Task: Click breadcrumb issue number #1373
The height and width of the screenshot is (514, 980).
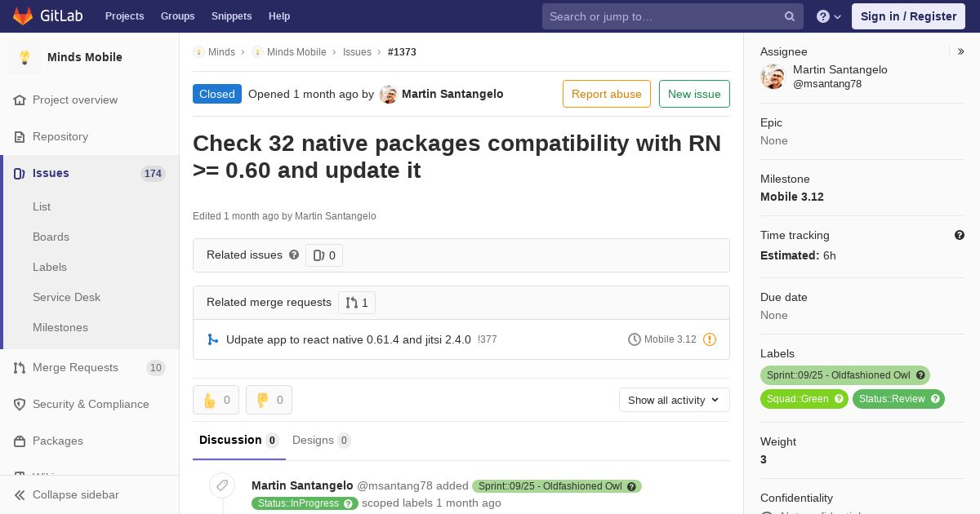Action: point(402,51)
